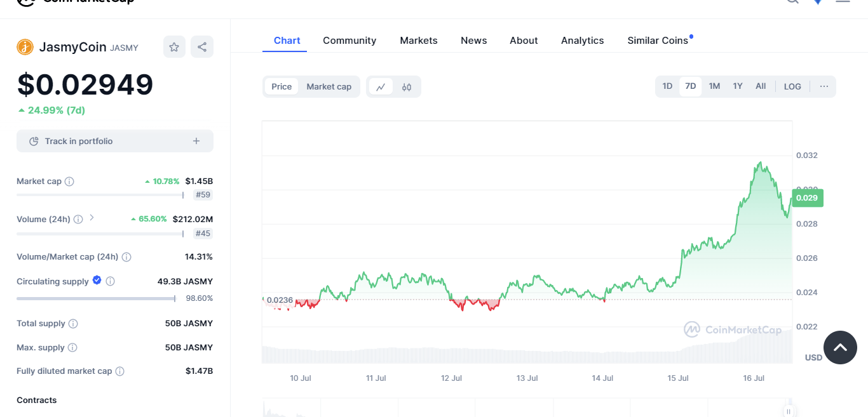Image resolution: width=868 pixels, height=417 pixels.
Task: Open the Chart tab
Action: (x=287, y=41)
